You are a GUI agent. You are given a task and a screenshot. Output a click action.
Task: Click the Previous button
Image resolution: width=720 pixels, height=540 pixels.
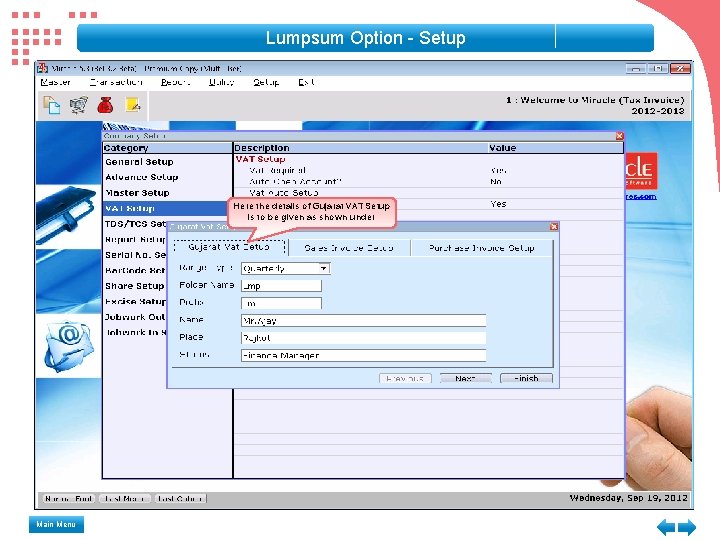pos(405,378)
